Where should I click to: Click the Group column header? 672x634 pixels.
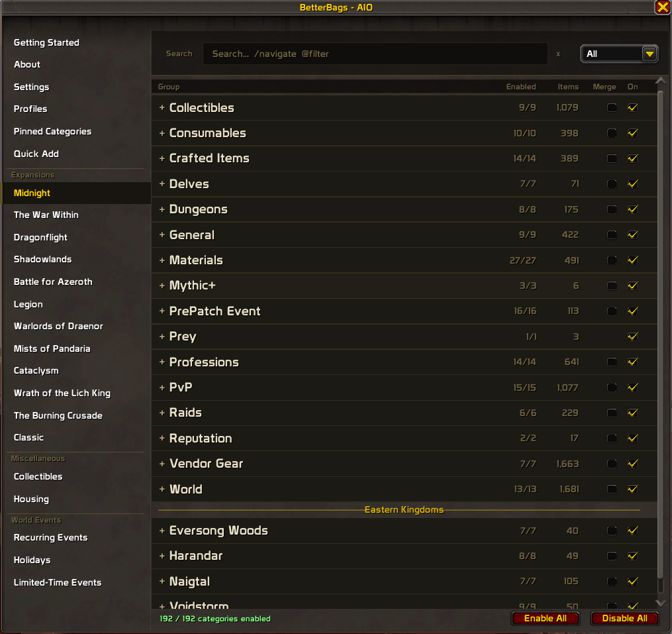pyautogui.click(x=168, y=87)
